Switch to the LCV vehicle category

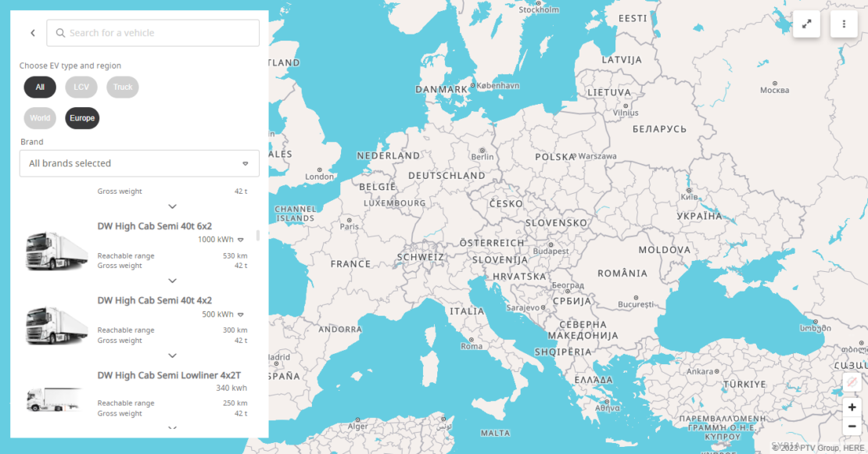click(x=81, y=87)
